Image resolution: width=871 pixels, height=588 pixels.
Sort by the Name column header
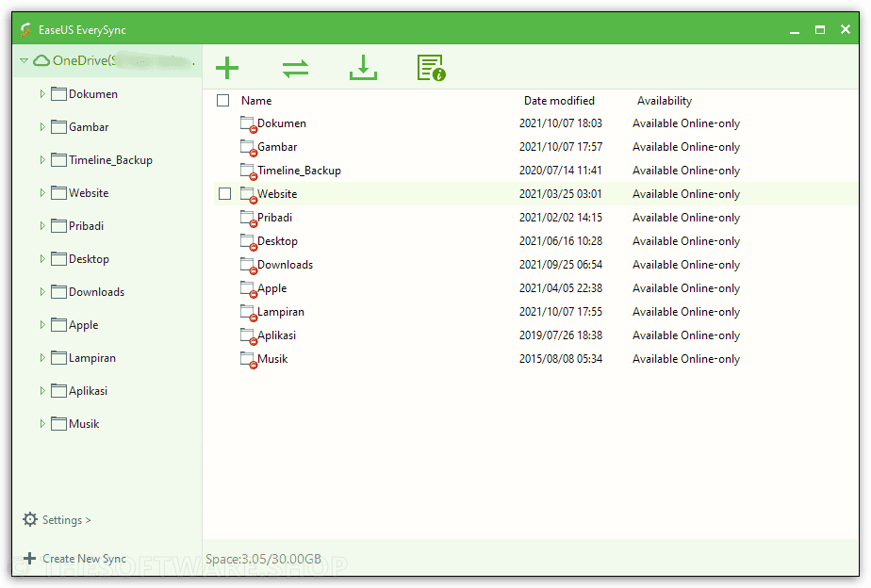pos(256,101)
